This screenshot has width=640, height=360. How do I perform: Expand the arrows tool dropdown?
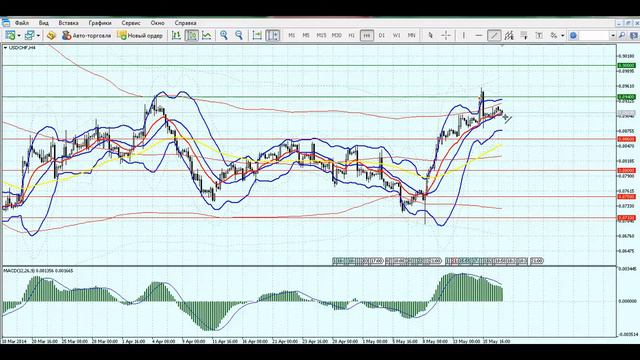[562, 36]
